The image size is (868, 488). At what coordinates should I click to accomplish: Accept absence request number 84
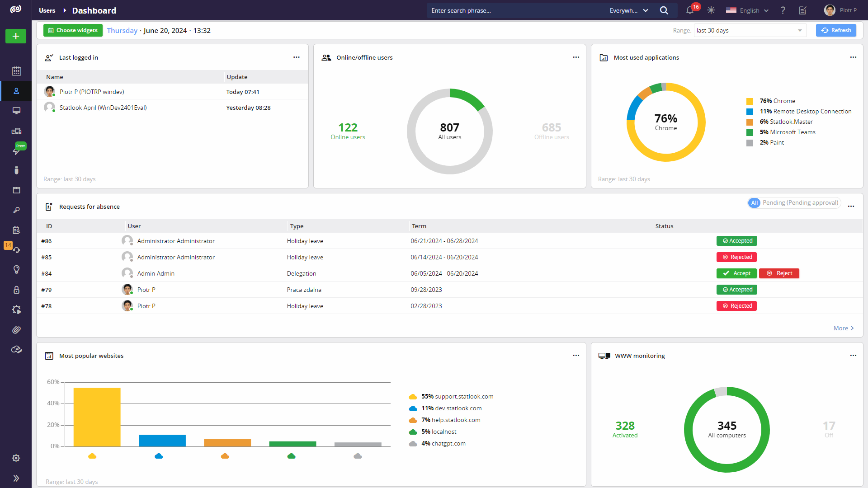click(x=736, y=273)
